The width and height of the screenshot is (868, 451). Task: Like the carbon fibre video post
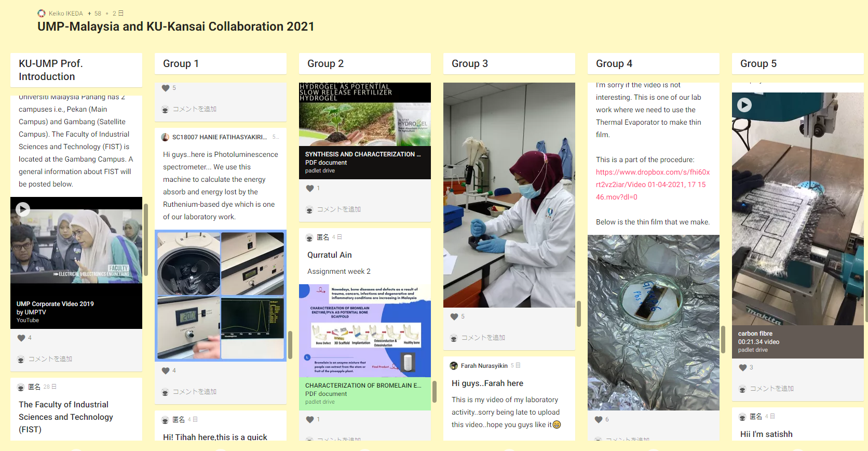point(743,368)
